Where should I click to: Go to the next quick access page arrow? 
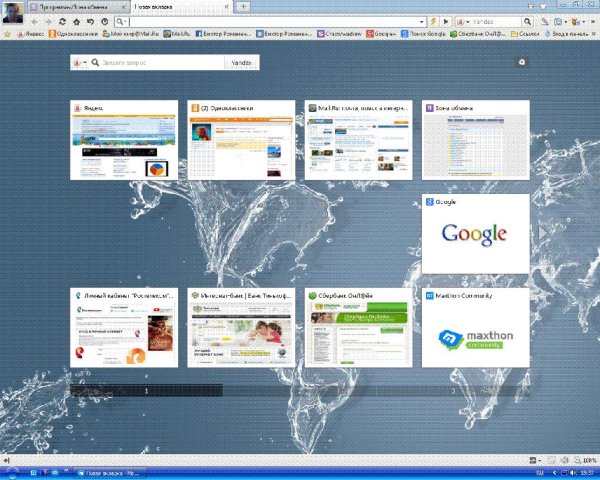point(543,233)
